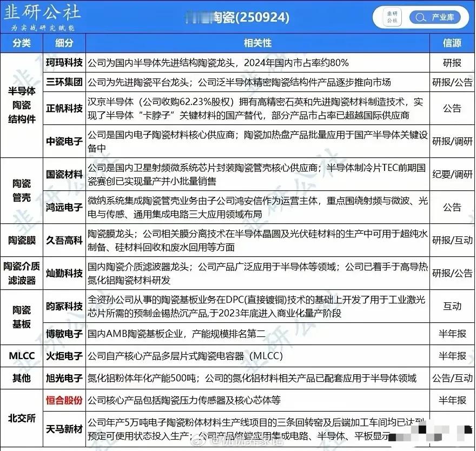Click 火炬电子 description about 多层片式陶瓷电容器
476x451 pixels.
tap(185, 356)
